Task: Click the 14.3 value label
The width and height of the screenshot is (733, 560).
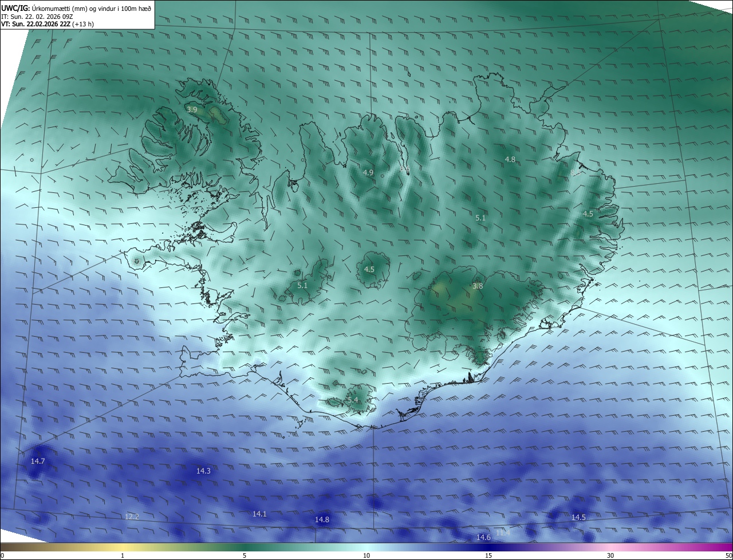Action: [x=203, y=471]
